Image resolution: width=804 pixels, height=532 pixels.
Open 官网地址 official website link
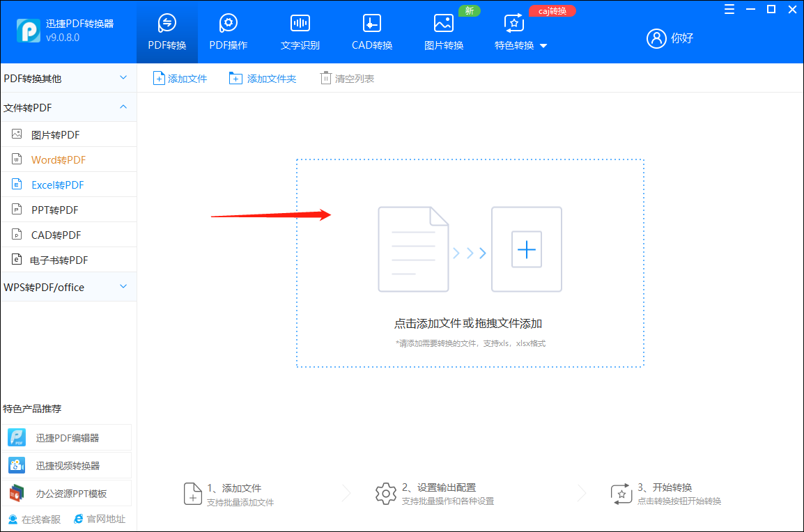[x=100, y=519]
